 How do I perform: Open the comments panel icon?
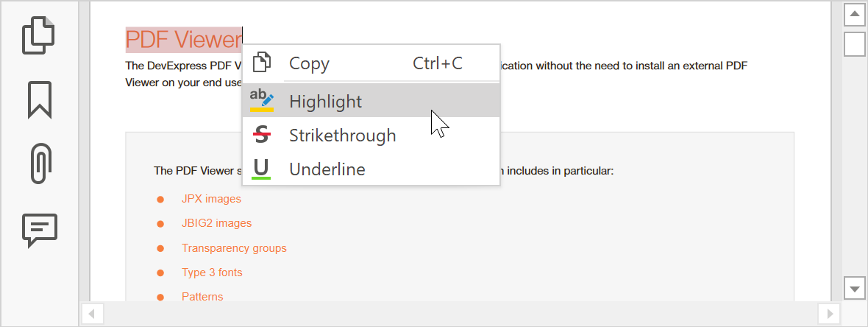[x=40, y=231]
